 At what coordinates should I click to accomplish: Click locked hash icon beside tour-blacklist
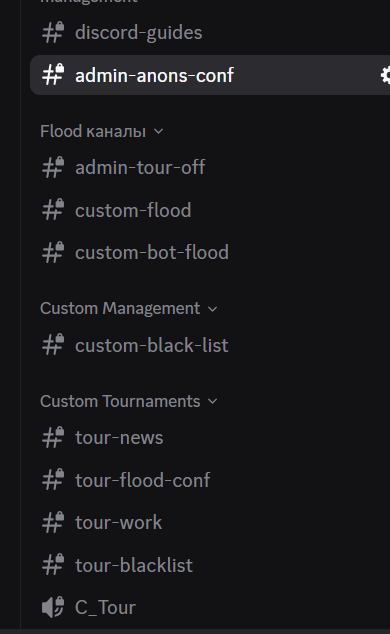tap(53, 564)
